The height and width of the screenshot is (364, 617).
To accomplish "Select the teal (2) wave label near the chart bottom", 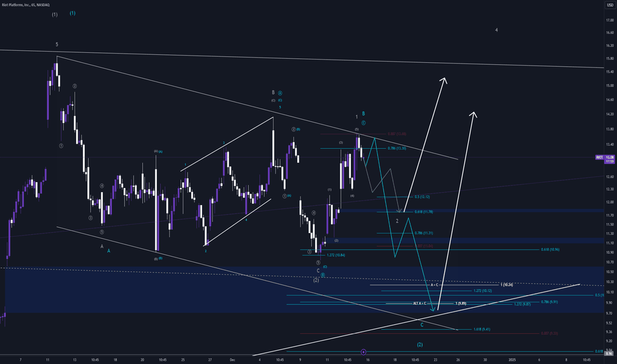I will click(x=420, y=345).
